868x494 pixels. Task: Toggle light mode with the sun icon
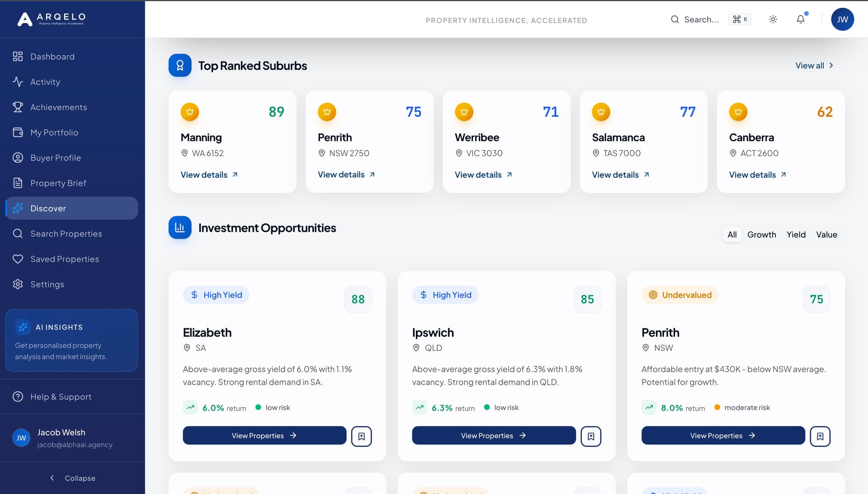(x=773, y=19)
